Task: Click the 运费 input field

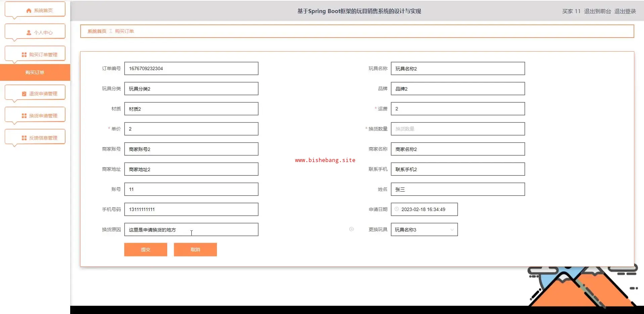Action: tap(458, 109)
